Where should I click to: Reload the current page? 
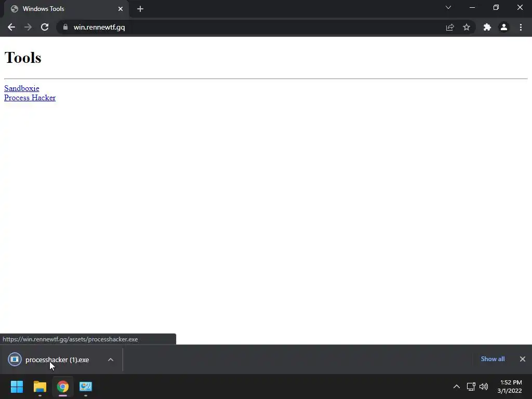45,27
